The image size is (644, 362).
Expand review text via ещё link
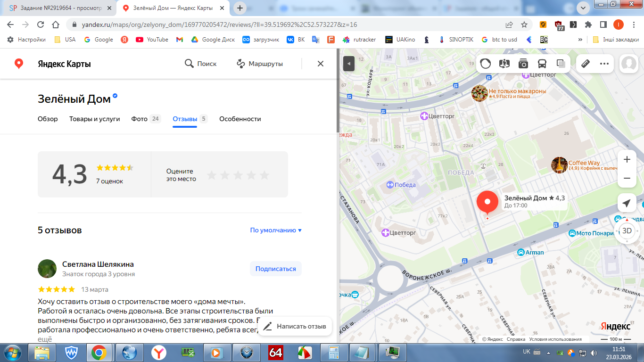tap(44, 339)
